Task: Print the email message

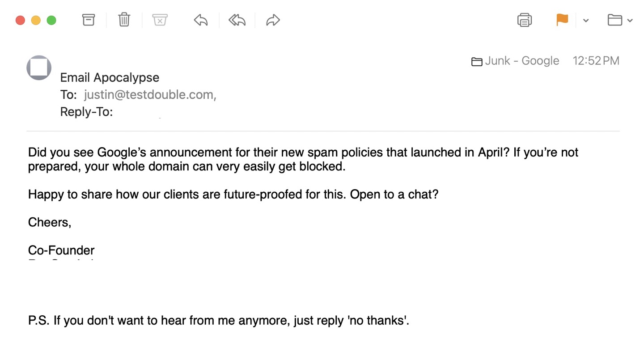Action: [x=524, y=20]
